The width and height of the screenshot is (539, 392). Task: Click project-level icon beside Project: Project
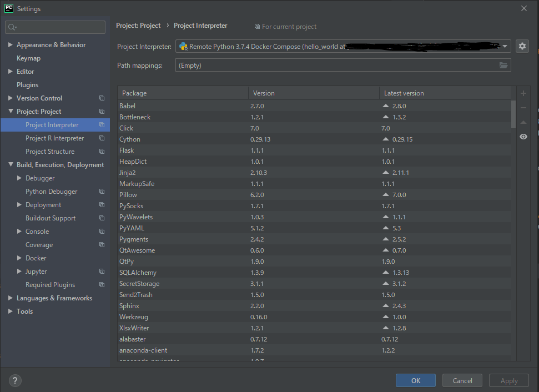(102, 112)
